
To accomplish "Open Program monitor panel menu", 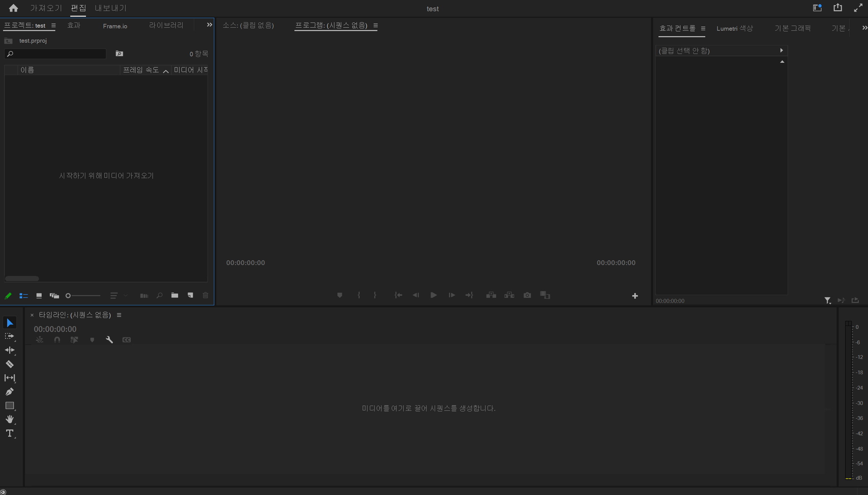I will click(x=376, y=26).
